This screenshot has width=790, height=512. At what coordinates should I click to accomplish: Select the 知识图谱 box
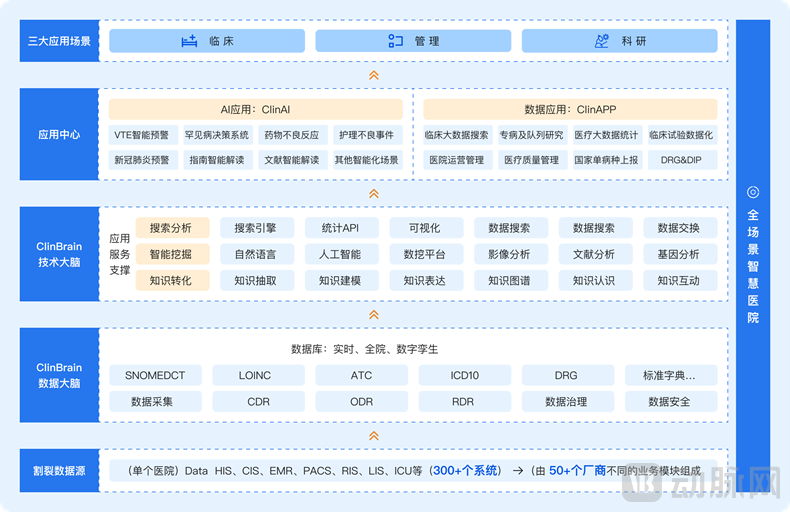[x=511, y=280]
